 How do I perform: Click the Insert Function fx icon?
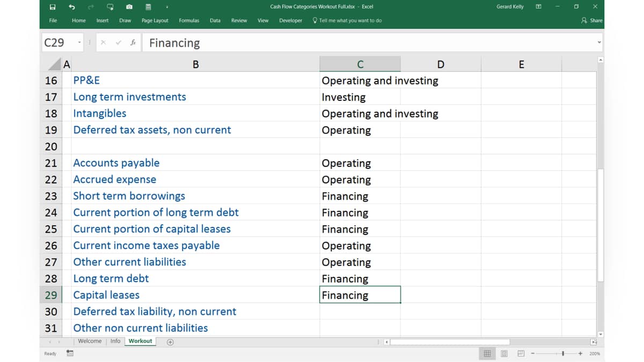pyautogui.click(x=133, y=43)
